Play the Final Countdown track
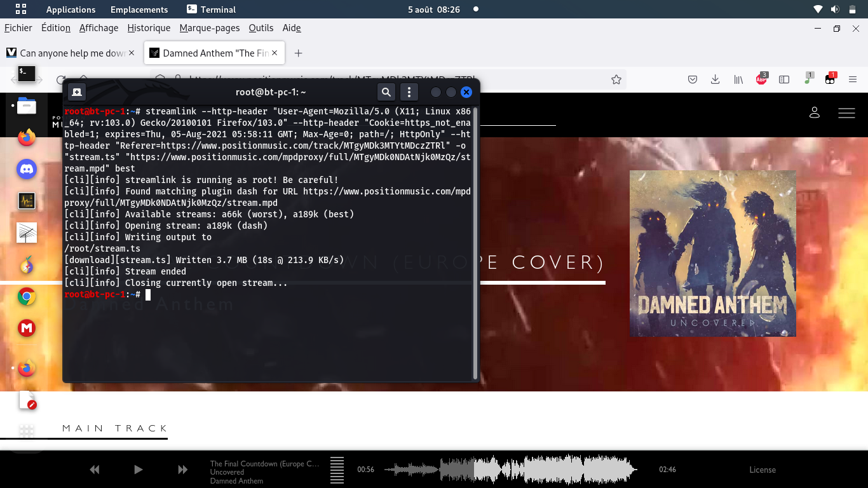The height and width of the screenshot is (488, 868). tap(139, 470)
